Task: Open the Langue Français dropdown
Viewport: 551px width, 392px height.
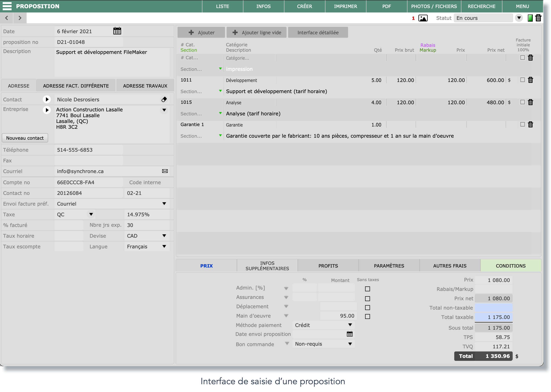Action: coord(164,247)
